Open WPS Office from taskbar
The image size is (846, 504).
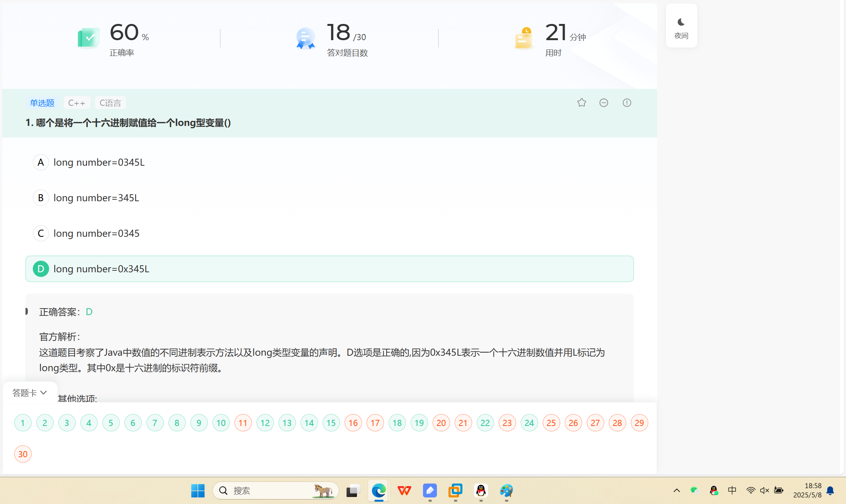(x=404, y=490)
